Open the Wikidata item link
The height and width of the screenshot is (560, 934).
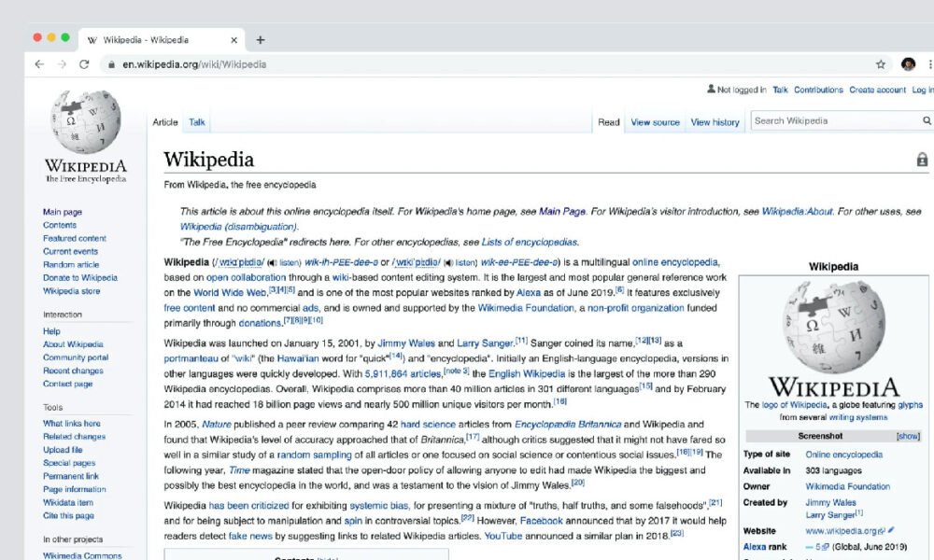[68, 502]
